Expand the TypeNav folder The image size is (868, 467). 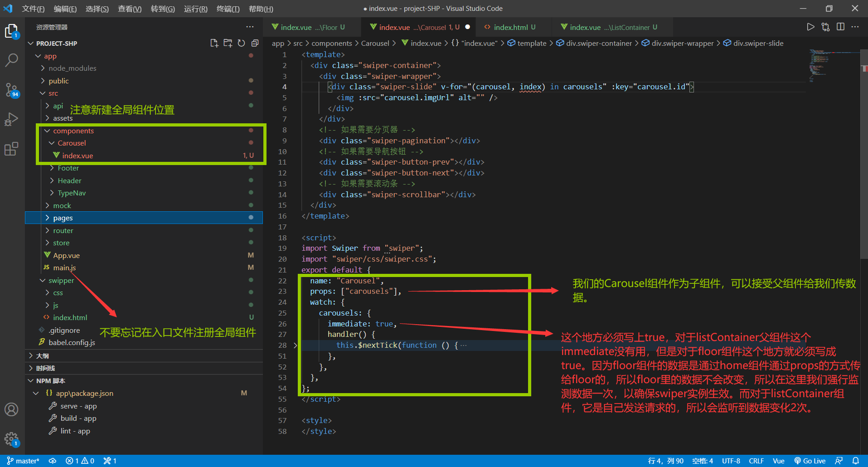point(72,193)
